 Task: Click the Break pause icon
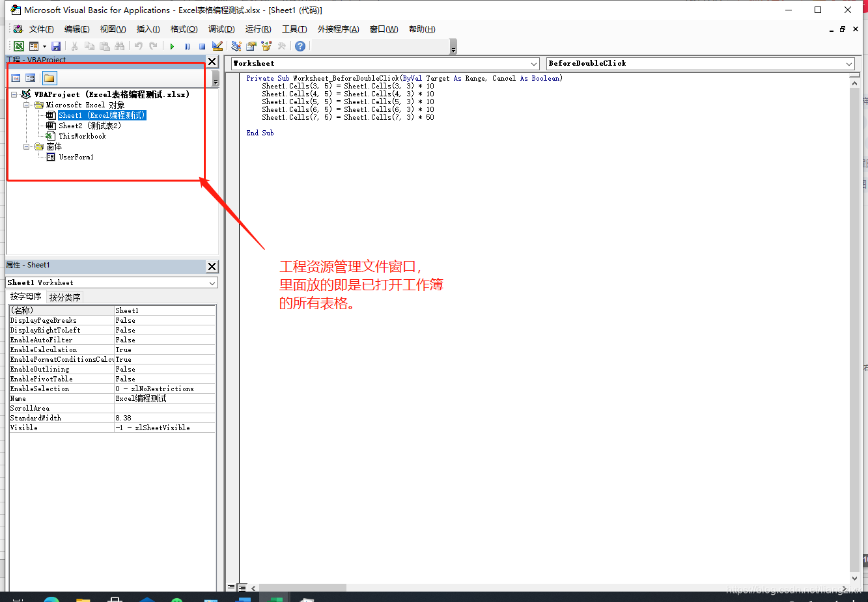tap(187, 46)
